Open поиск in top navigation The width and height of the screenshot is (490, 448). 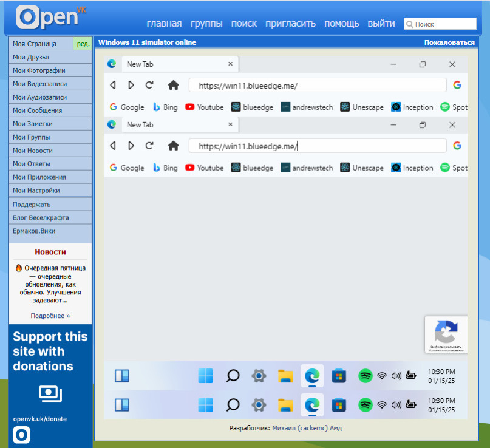tap(244, 24)
